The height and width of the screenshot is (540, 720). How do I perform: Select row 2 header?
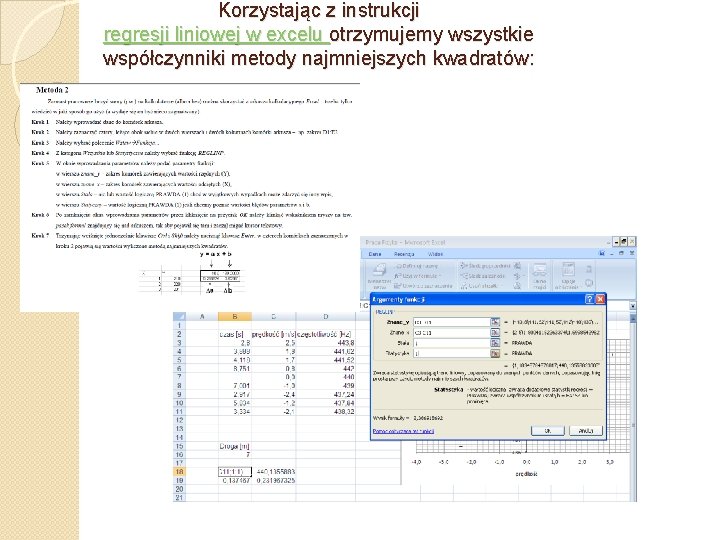(x=179, y=334)
